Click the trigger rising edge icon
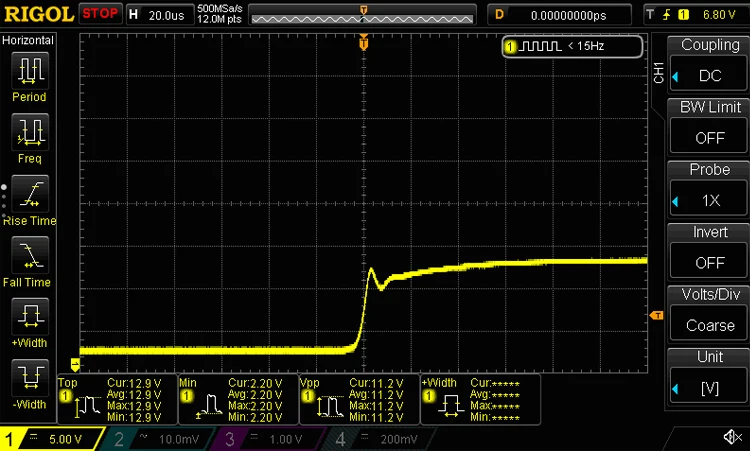 (666, 15)
